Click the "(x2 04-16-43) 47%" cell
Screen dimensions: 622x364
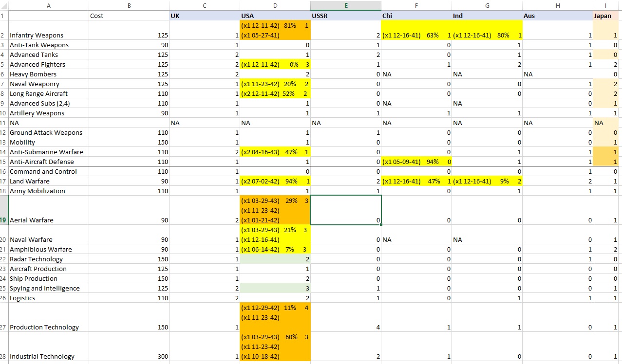click(x=275, y=152)
